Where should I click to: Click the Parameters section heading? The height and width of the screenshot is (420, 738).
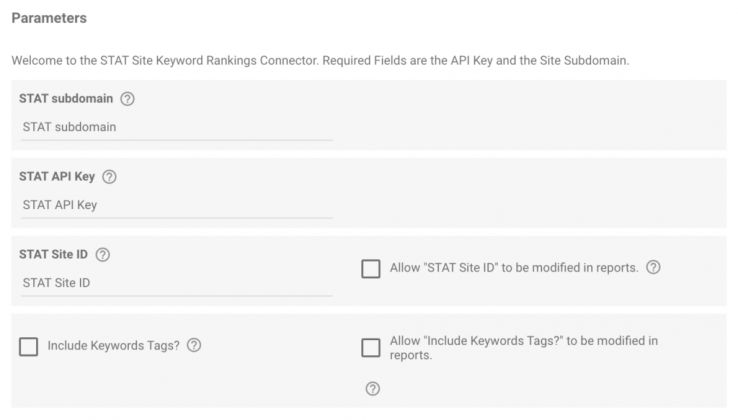[x=49, y=18]
